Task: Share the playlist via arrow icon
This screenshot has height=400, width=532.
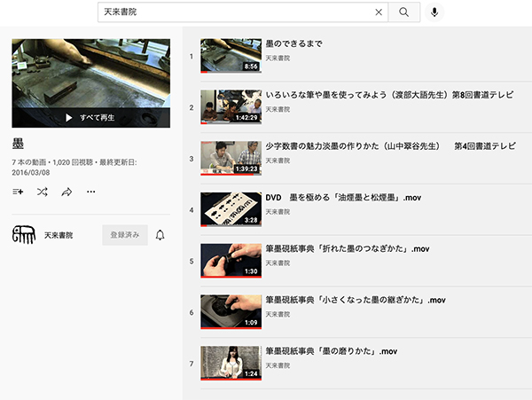Action: [x=66, y=192]
